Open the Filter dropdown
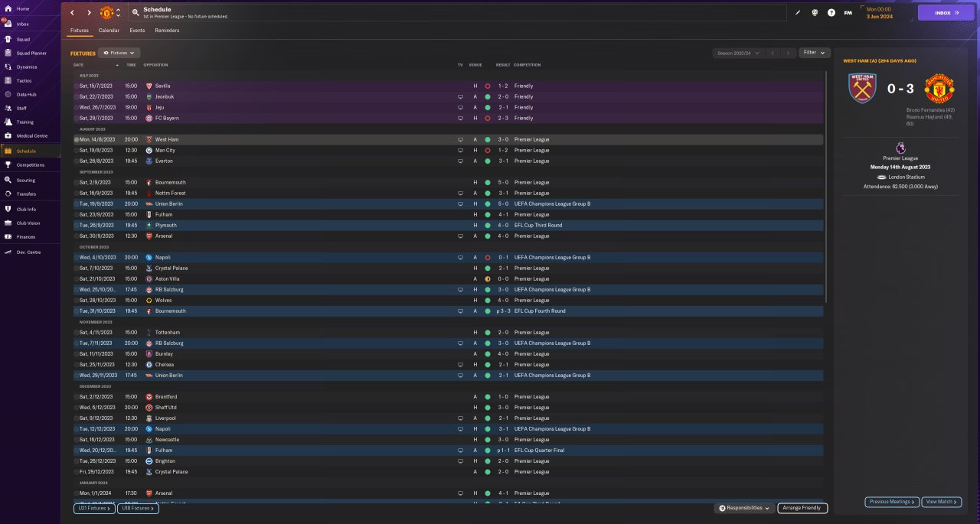This screenshot has width=980, height=524. click(815, 53)
